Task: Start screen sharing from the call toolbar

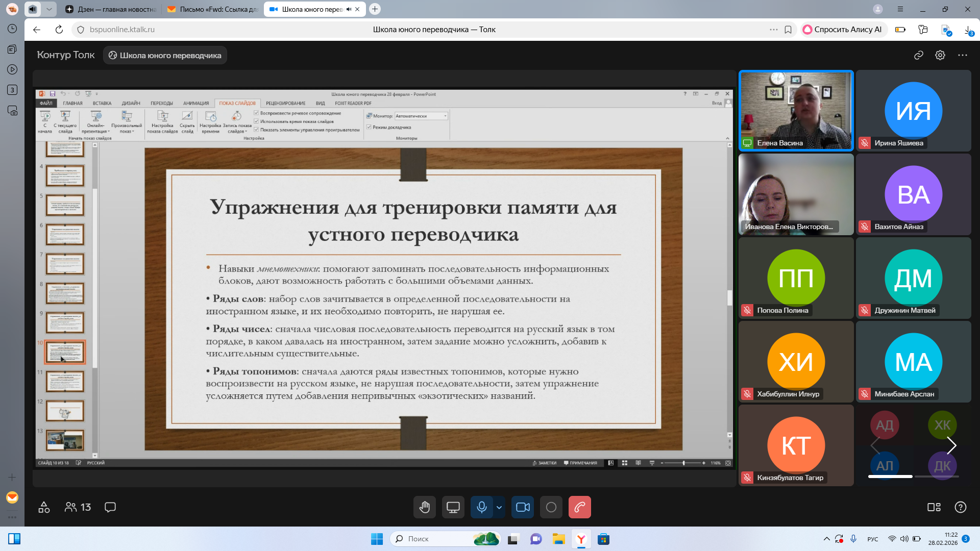Action: (453, 507)
